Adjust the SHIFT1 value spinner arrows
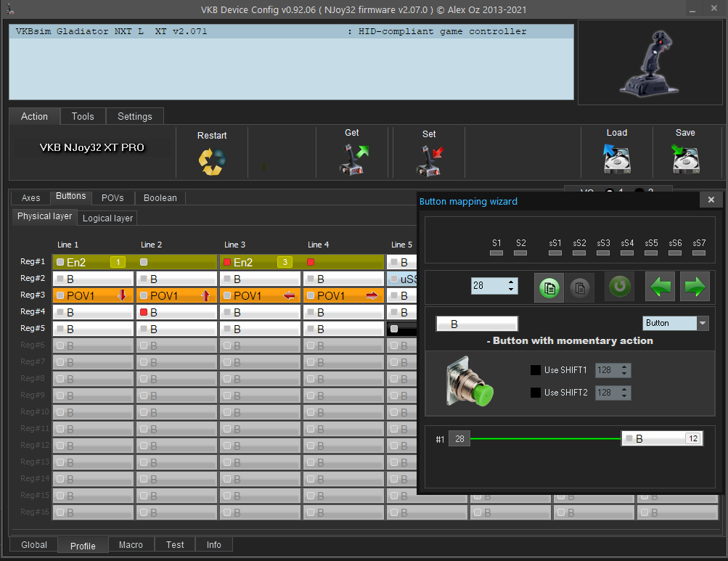Viewport: 728px width, 561px height. 624,370
